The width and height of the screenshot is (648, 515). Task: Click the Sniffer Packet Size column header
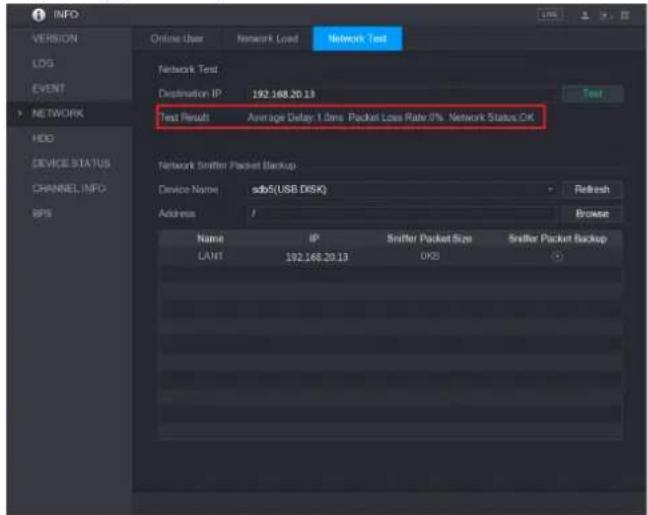[429, 239]
